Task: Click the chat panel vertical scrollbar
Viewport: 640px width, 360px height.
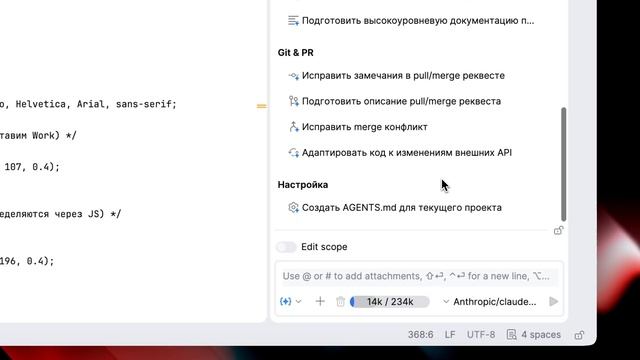Action: click(x=564, y=164)
